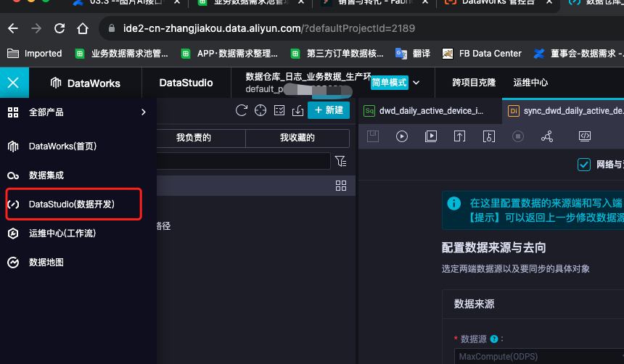Viewport: 624px width, 364px height.
Task: Open DataWorks(首页) home entry
Action: click(62, 146)
